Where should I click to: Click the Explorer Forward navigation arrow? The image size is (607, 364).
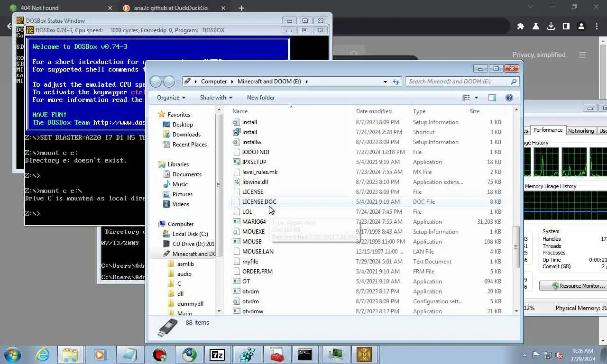[169, 82]
